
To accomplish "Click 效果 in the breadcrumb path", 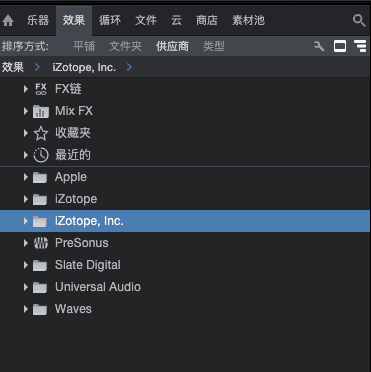I will [x=13, y=67].
